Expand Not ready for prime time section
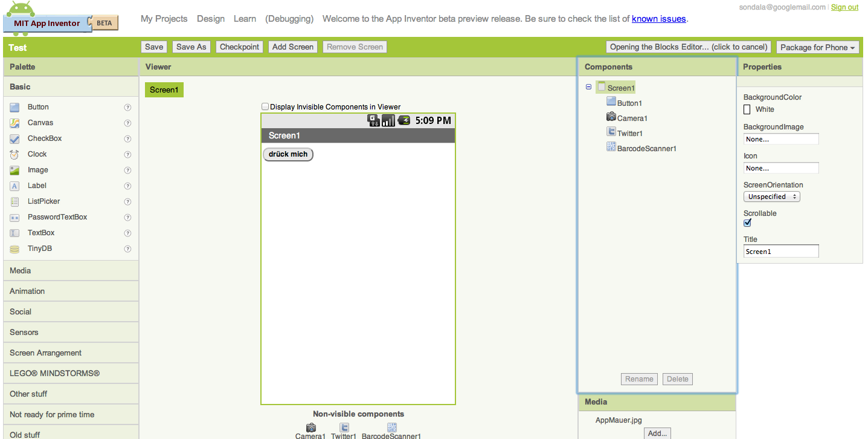The height and width of the screenshot is (439, 868). [x=71, y=414]
